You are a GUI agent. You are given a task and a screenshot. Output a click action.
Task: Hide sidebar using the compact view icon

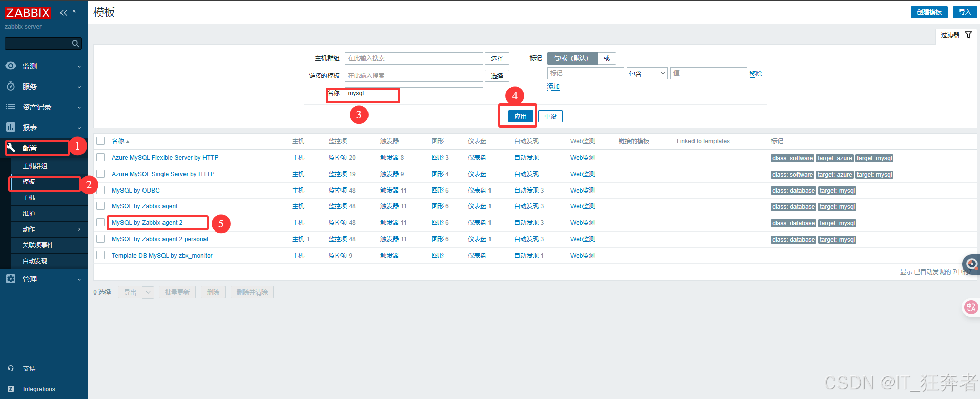tap(76, 13)
